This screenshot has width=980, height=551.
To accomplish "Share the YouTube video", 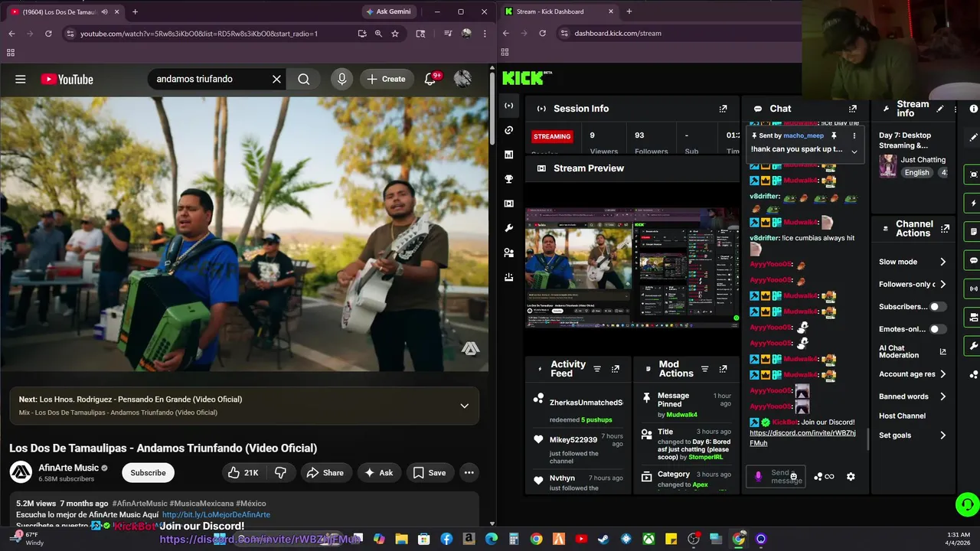I will (x=325, y=473).
